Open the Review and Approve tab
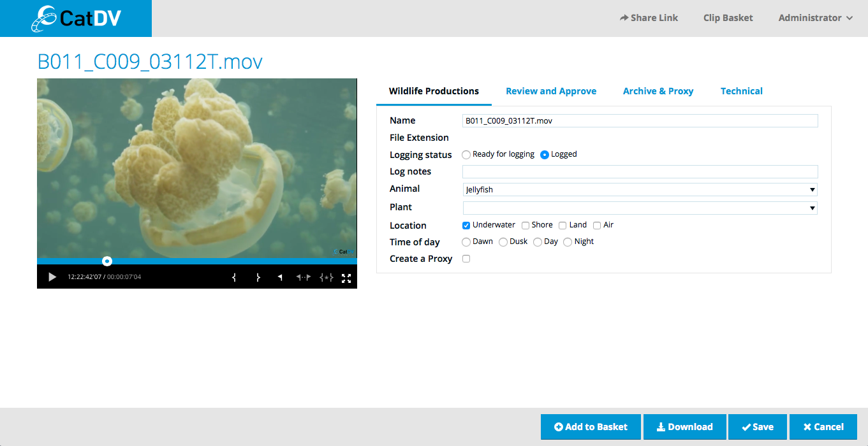The height and width of the screenshot is (446, 868). tap(551, 91)
